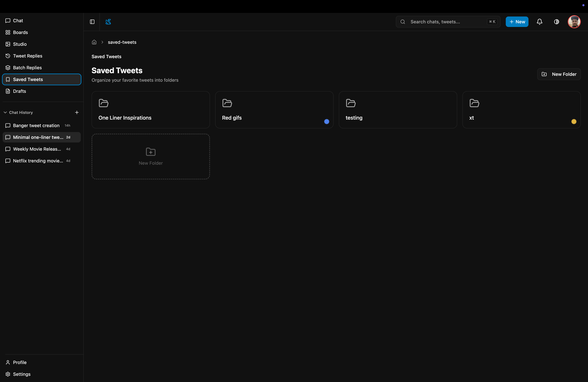Open the notifications bell
The height and width of the screenshot is (382, 588).
pyautogui.click(x=539, y=22)
